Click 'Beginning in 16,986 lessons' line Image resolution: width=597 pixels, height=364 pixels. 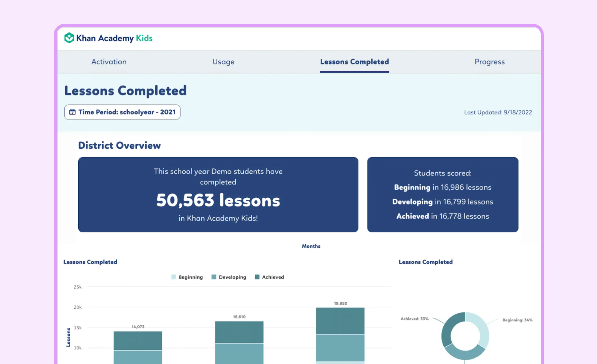pyautogui.click(x=443, y=187)
